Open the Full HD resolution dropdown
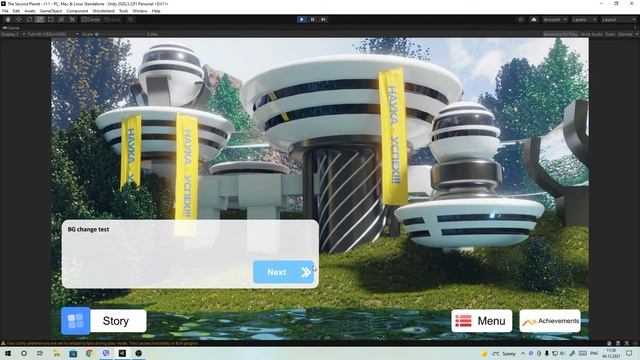 point(52,34)
